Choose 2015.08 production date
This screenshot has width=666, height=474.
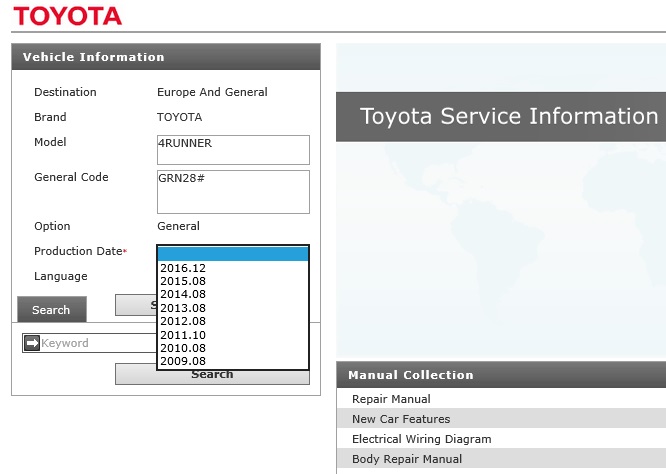[233, 281]
